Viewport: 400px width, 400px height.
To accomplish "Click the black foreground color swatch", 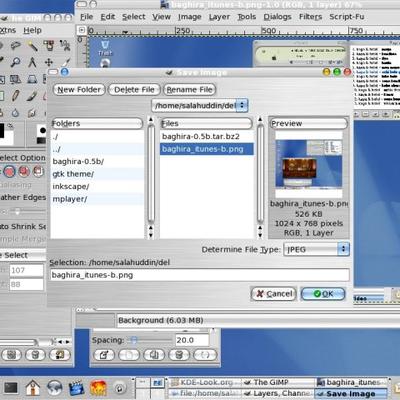I will (2, 131).
